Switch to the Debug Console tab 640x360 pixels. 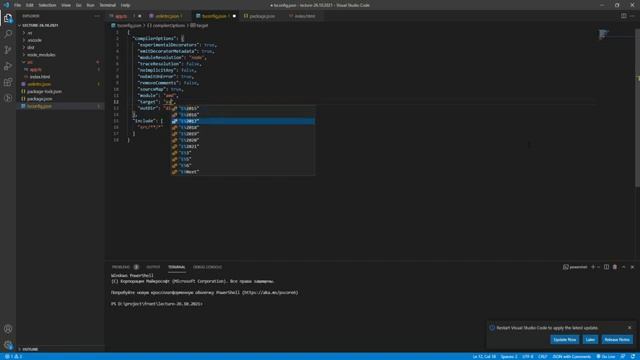coord(207,267)
